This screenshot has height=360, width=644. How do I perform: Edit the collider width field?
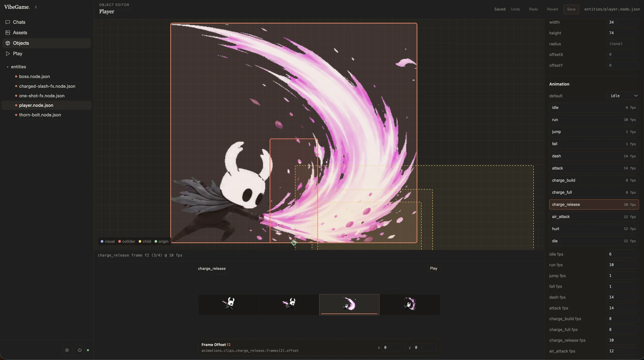[x=623, y=22]
